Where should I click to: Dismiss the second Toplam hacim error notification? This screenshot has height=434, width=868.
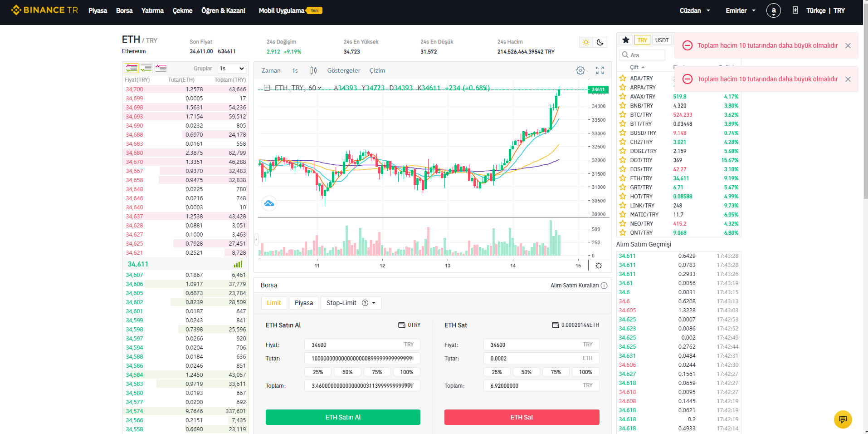click(x=848, y=79)
